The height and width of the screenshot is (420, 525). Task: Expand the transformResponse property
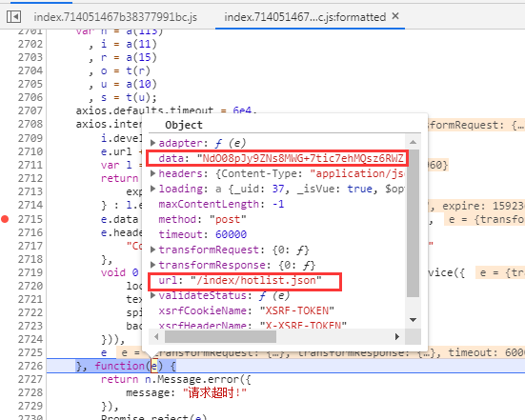(152, 265)
